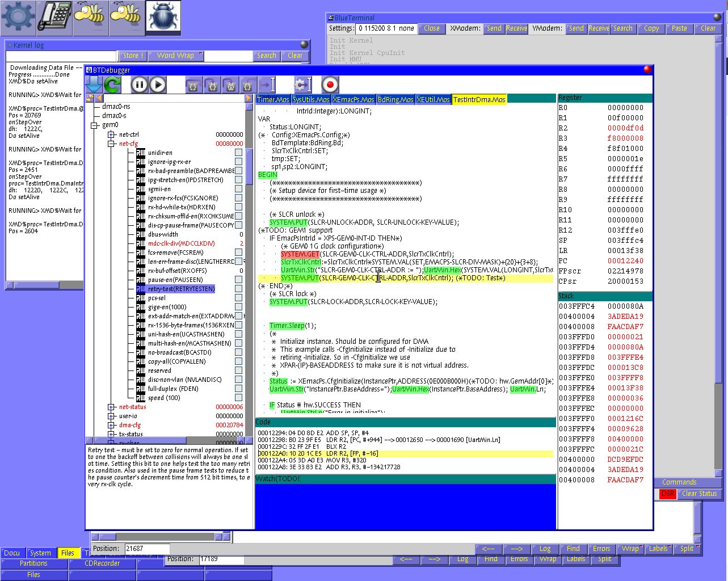This screenshot has height=581, width=728.
Task: Expand the net-status register node
Action: [112, 407]
